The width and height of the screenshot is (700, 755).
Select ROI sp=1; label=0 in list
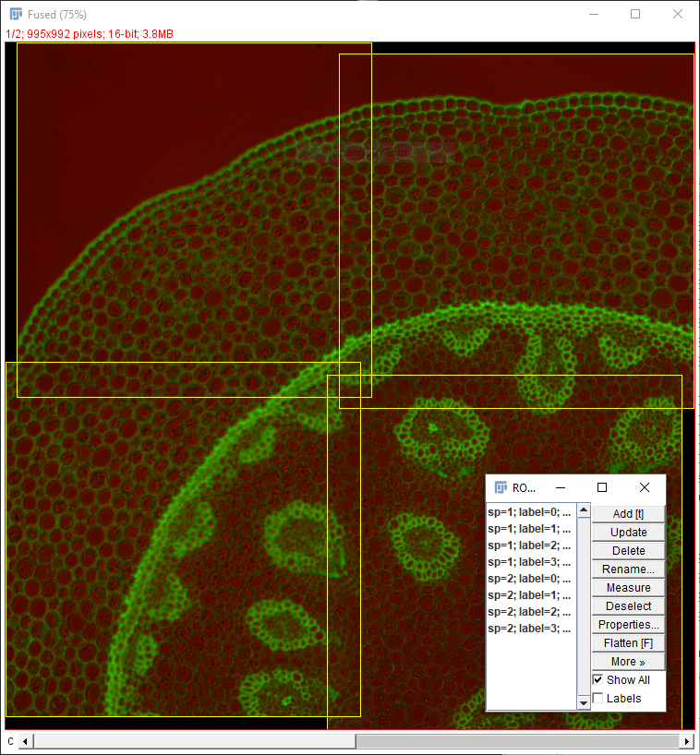pos(530,512)
